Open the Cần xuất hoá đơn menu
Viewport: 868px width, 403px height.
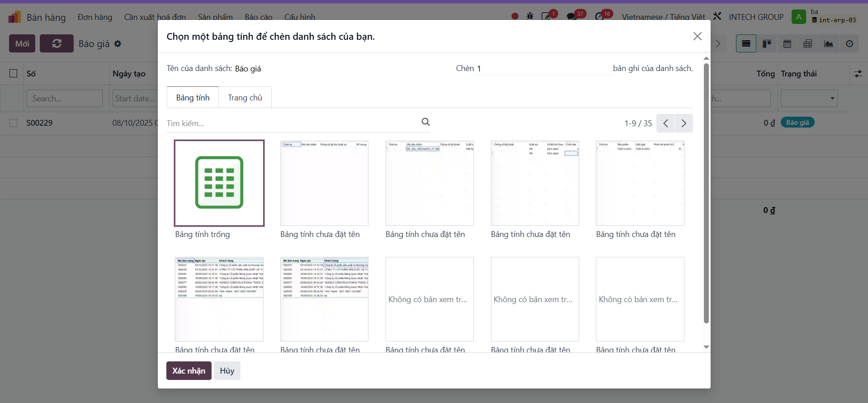[155, 17]
